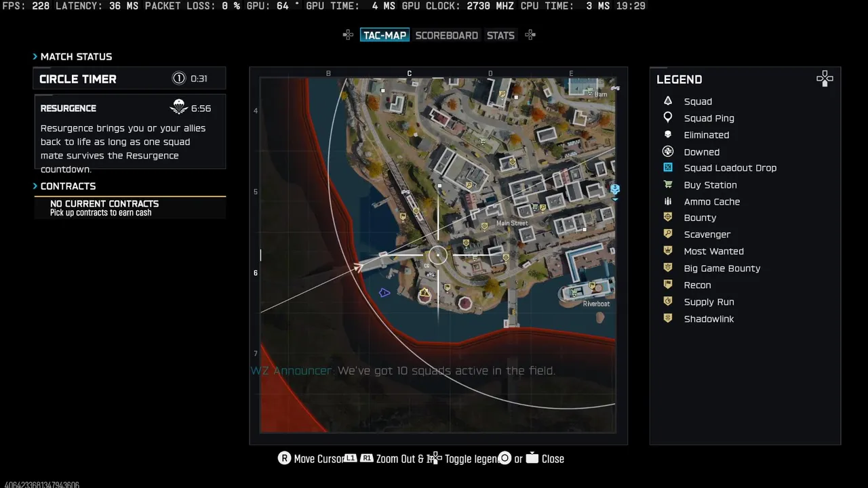Click the d-pad icon right of STATS
This screenshot has height=488, width=868.
(530, 35)
